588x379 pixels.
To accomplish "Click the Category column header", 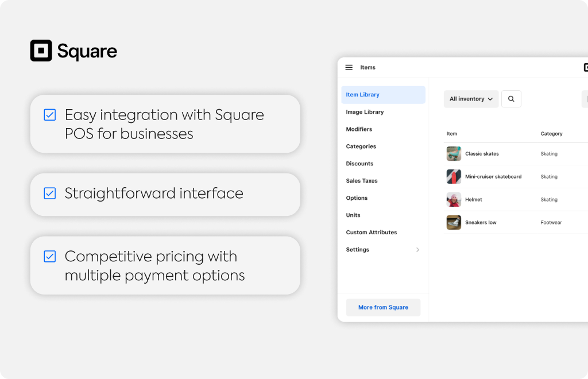I will click(x=551, y=134).
